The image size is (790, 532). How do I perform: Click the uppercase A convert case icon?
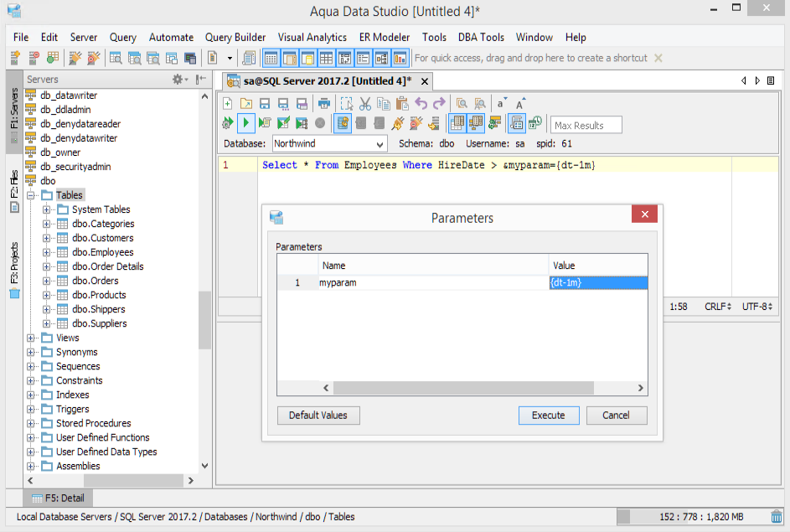[520, 104]
